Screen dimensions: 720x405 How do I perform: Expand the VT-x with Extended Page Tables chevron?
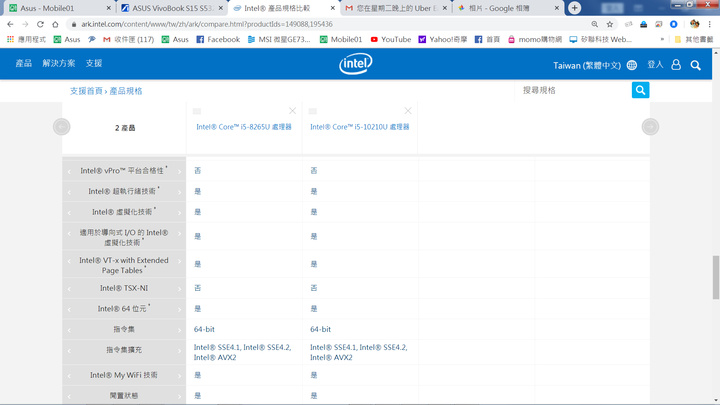[180, 261]
